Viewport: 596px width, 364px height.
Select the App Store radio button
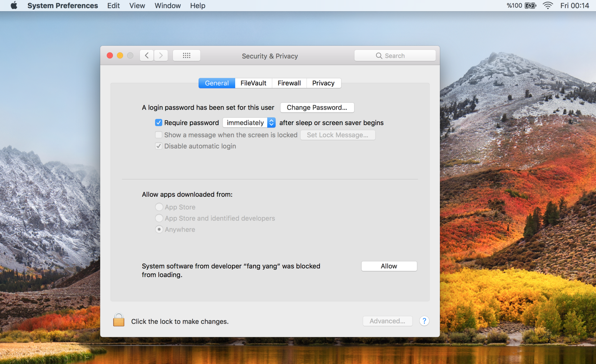[x=159, y=207]
